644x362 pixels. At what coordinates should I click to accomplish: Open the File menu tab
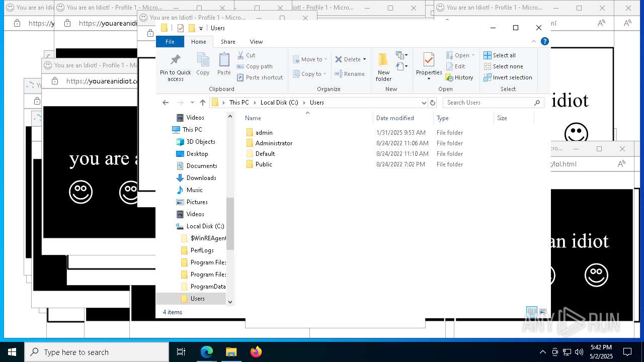pyautogui.click(x=170, y=42)
